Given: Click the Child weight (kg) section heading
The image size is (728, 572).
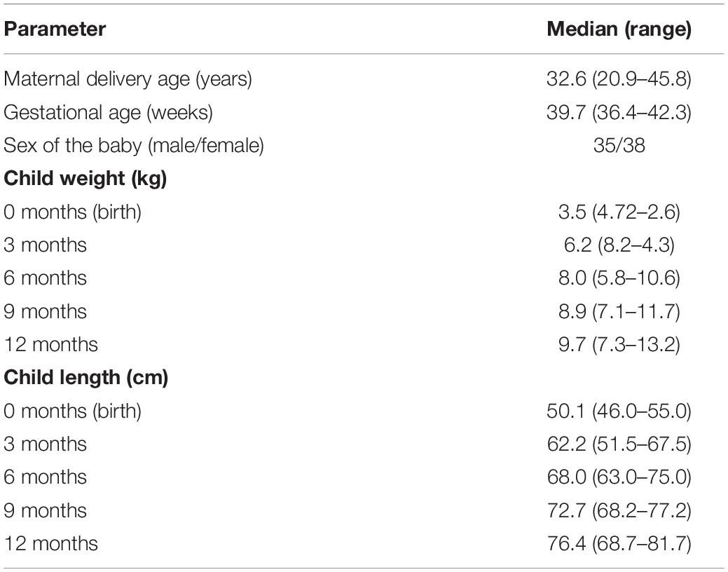Looking at the screenshot, I should pos(85,179).
